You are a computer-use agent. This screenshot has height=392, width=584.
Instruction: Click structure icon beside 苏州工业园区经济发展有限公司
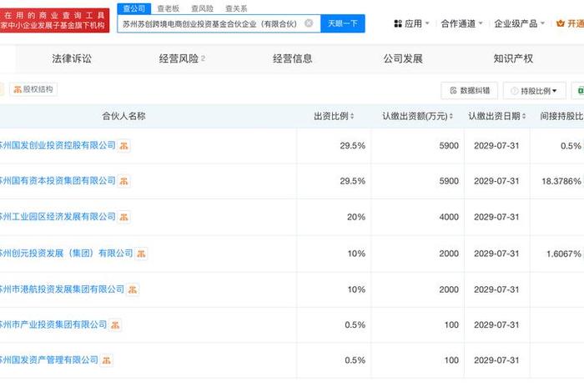124,217
